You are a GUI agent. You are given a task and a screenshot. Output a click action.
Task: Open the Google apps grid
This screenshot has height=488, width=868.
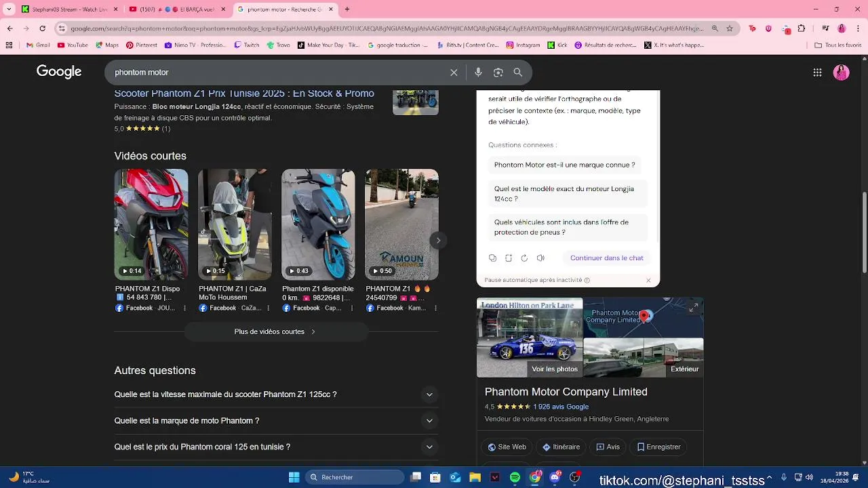817,73
